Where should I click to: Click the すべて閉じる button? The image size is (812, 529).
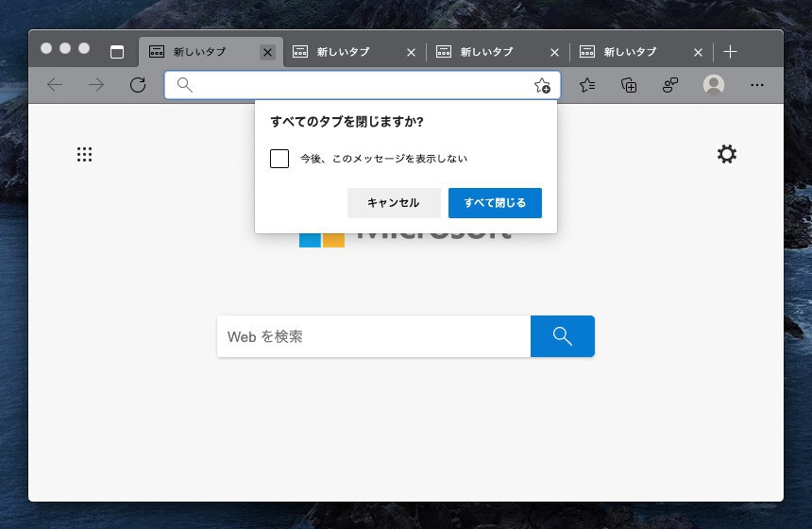495,203
